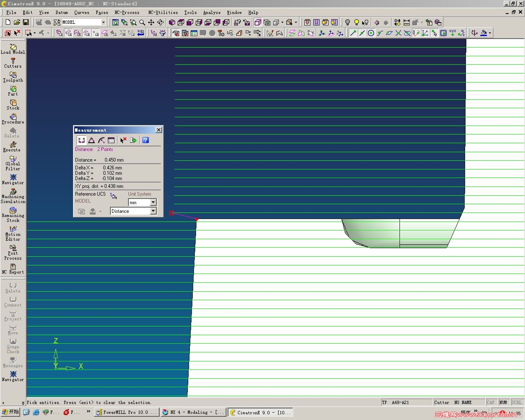Open the Motion Editor tool
Screen dimensions: 525x420
[x=13, y=234]
